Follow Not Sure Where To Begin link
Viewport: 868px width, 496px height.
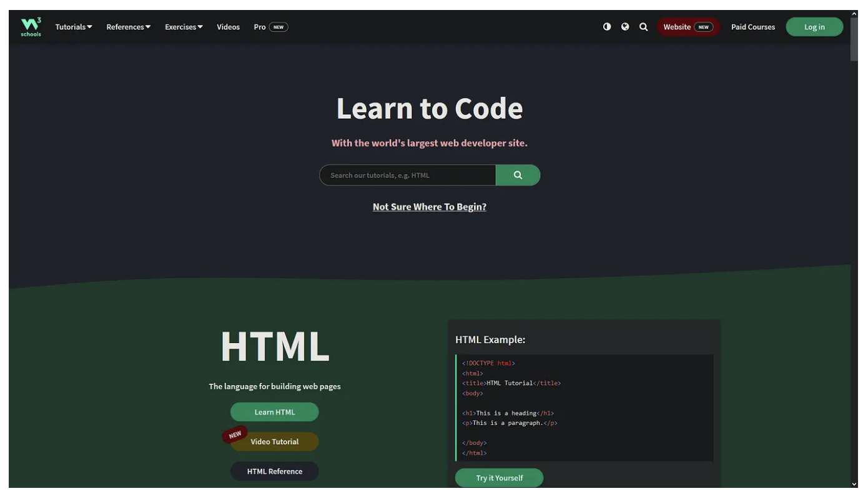point(430,207)
